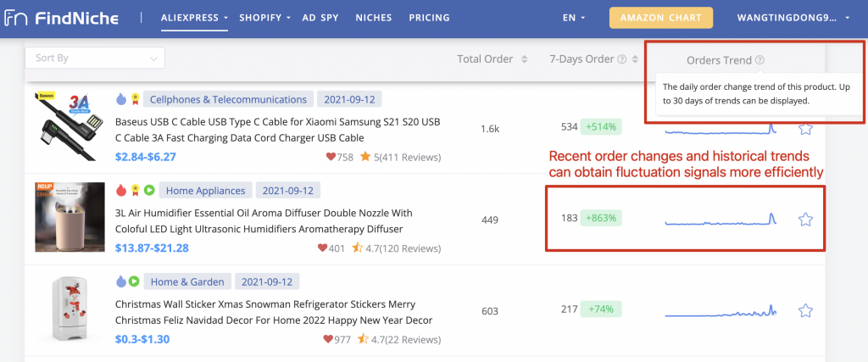
Task: Open the Baseus USB C Cable title link
Action: pyautogui.click(x=277, y=130)
